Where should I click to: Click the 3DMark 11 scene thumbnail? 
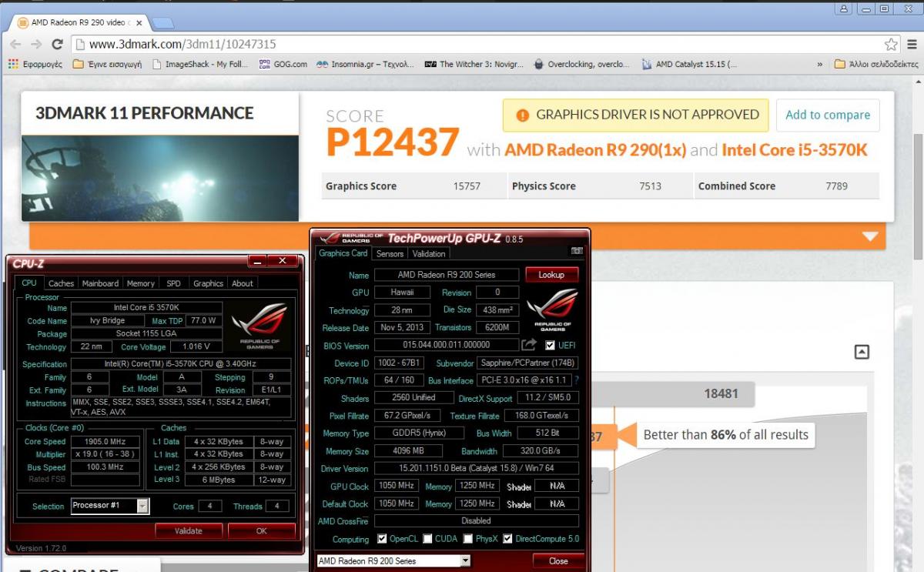(160, 178)
